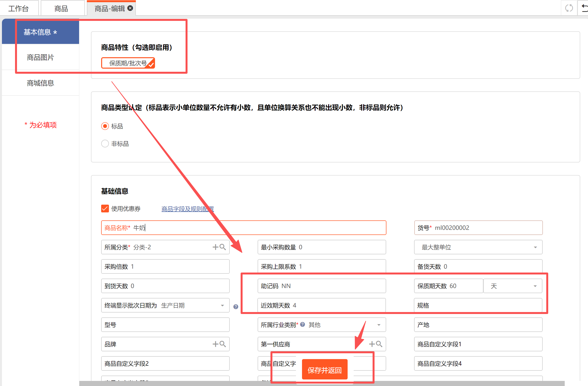Toggle the 使用优惠券 checkbox
Viewport: 588px width, 386px height.
[105, 209]
